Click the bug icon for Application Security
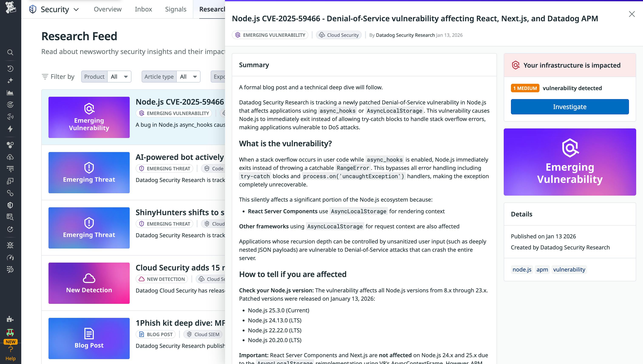Screen dimensions: 643x364 pos(10,245)
